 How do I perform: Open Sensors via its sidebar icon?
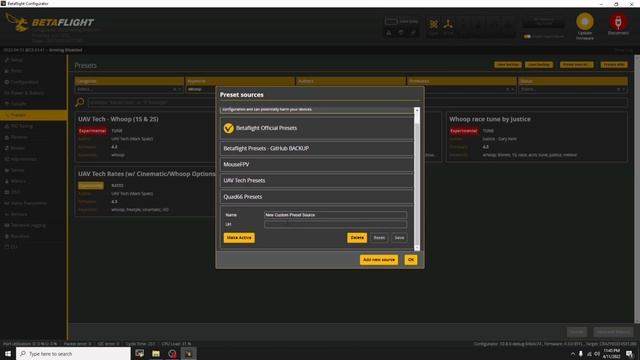7,214
